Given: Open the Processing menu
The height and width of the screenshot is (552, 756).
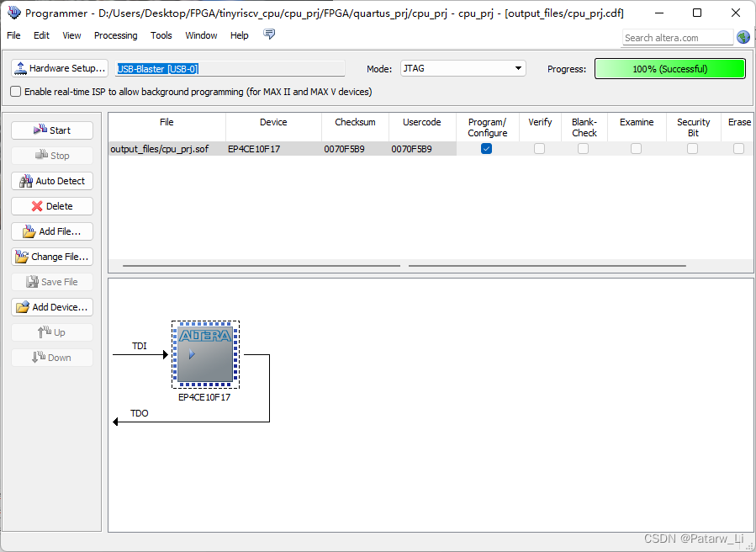Looking at the screenshot, I should [116, 35].
